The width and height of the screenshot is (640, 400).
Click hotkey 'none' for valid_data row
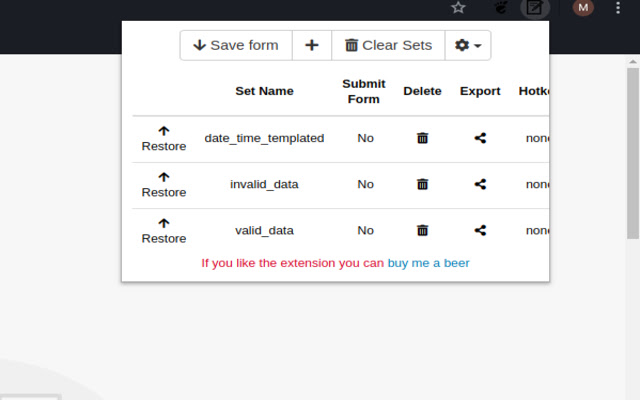(538, 231)
